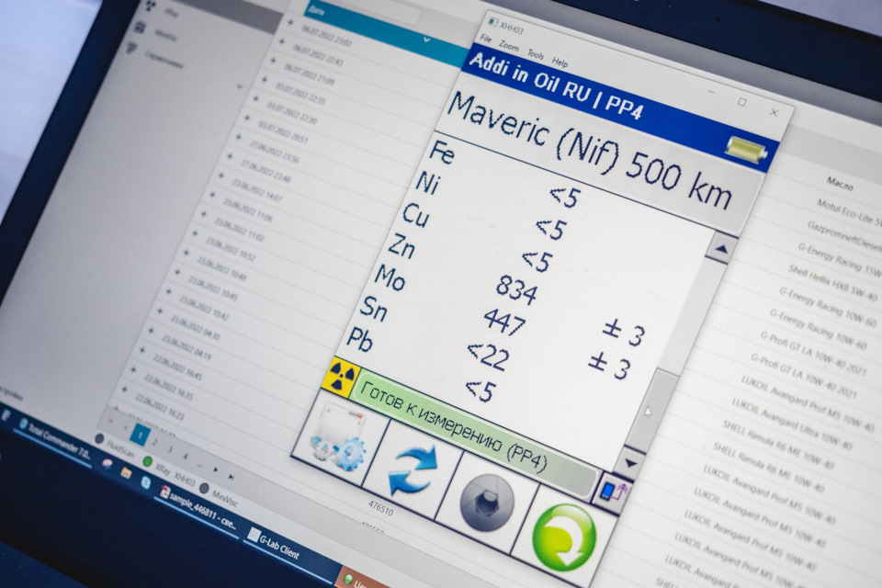Screen dimensions: 882x588
Task: Sort by the Масло column header
Action: 839,182
